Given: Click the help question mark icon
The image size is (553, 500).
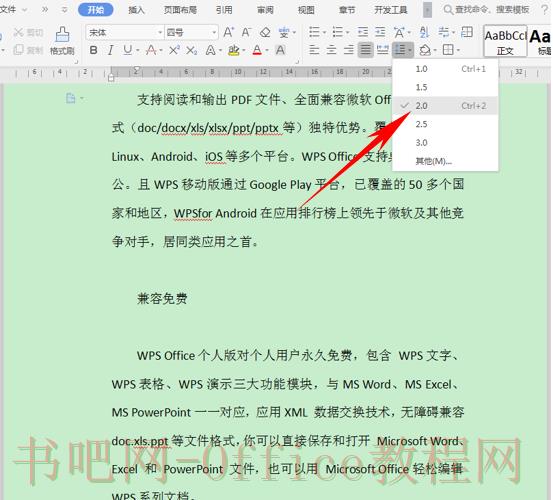Looking at the screenshot, I should coord(545,10).
